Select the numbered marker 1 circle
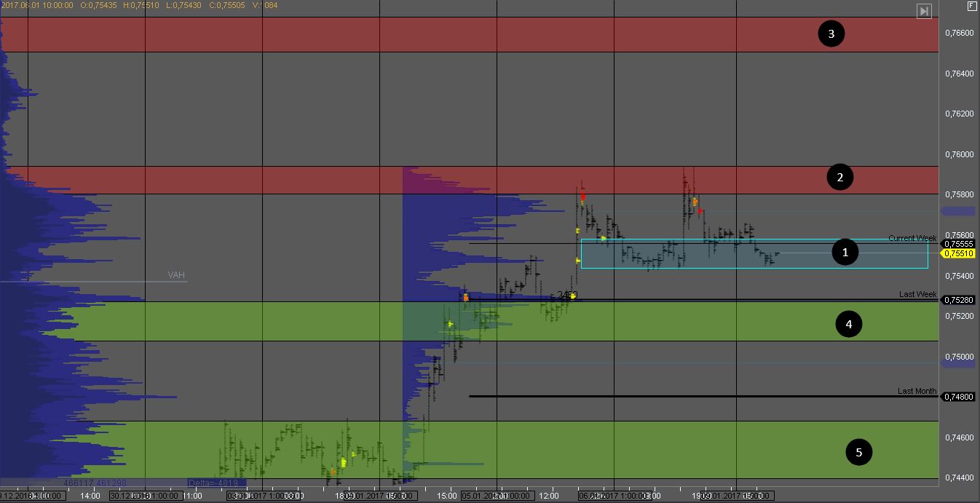 click(x=845, y=253)
